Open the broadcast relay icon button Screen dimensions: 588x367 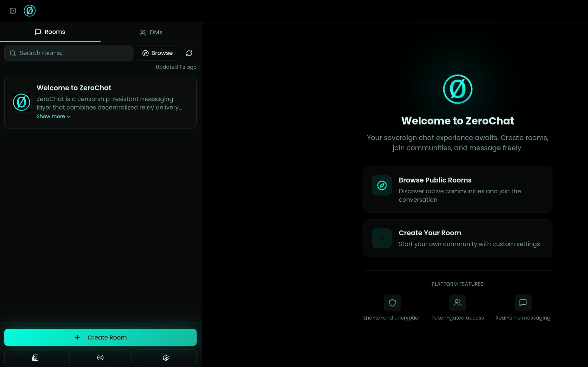[x=100, y=358]
